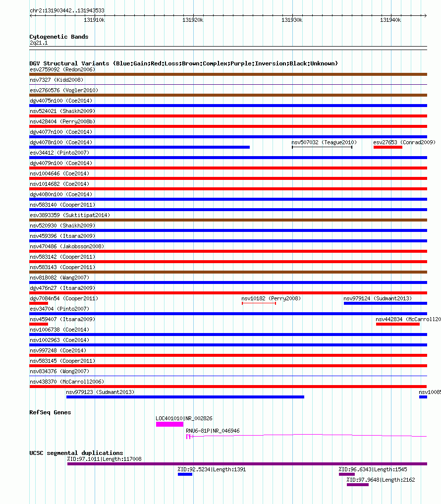Click the LOC401010|NR_002826 gene label

(x=184, y=418)
